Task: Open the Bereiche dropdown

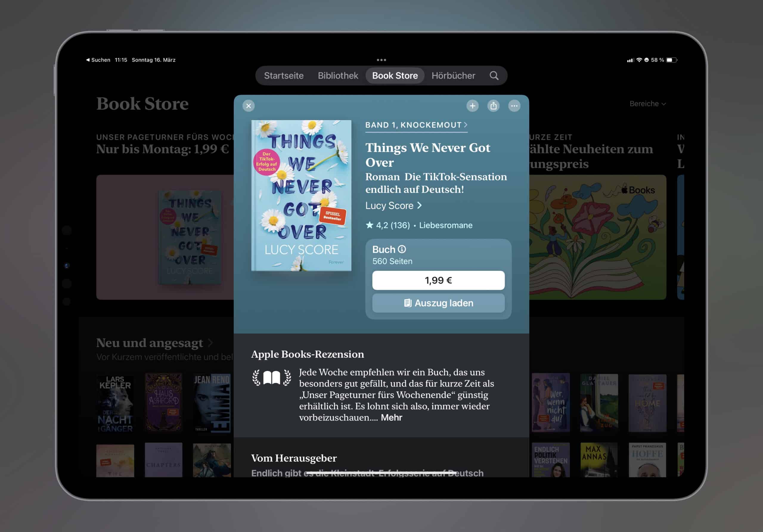Action: (x=647, y=104)
